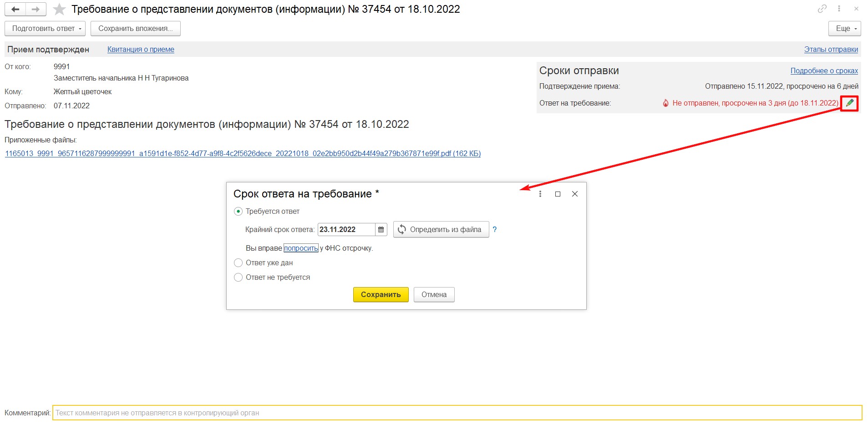Image resolution: width=868 pixels, height=424 pixels.
Task: Open 'Подробнее о сроках' link
Action: coord(824,71)
